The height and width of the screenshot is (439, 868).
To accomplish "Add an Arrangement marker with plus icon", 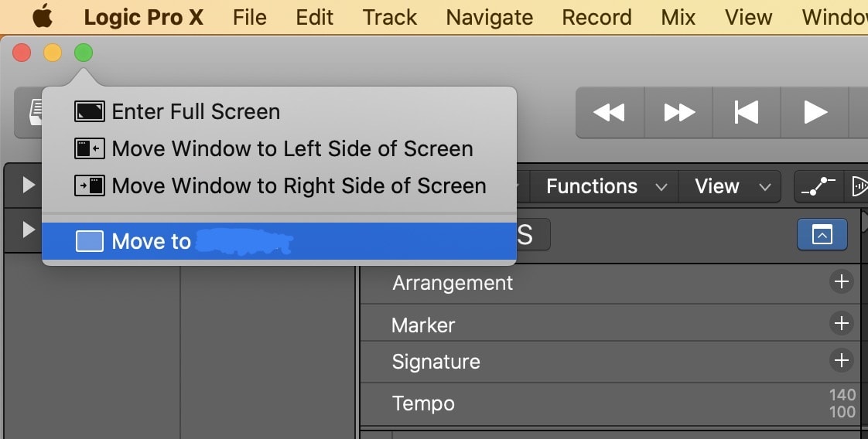I will pos(841,283).
